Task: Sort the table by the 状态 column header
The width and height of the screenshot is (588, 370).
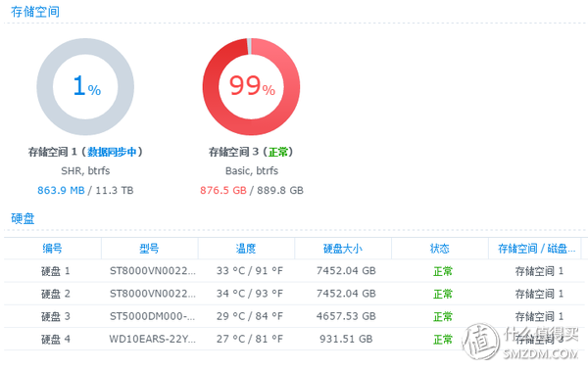Action: 439,249
